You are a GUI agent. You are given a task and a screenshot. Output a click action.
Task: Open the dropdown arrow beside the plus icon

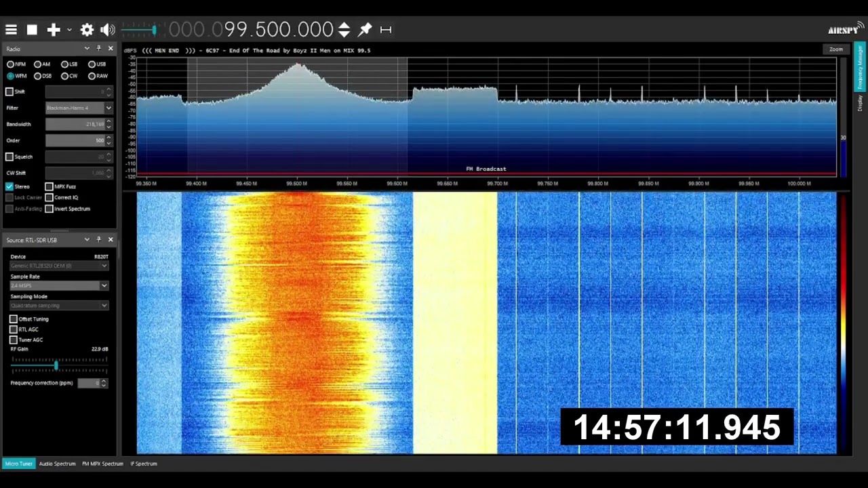(x=68, y=30)
